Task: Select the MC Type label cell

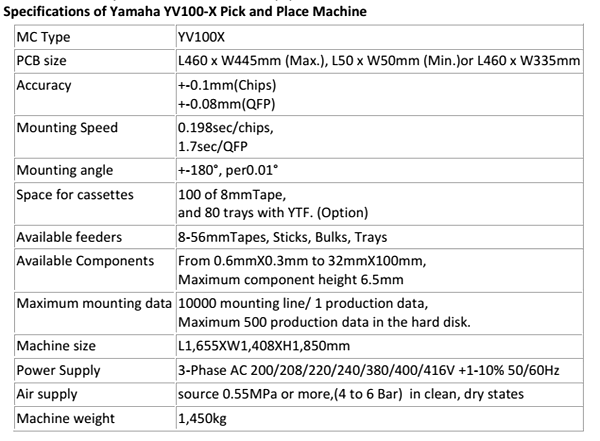Action: point(48,37)
